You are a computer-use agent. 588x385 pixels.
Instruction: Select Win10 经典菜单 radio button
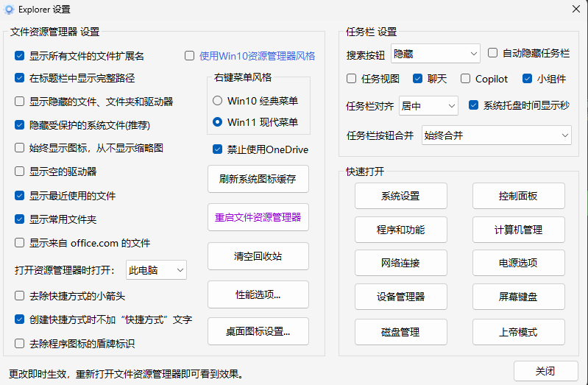pyautogui.click(x=217, y=100)
